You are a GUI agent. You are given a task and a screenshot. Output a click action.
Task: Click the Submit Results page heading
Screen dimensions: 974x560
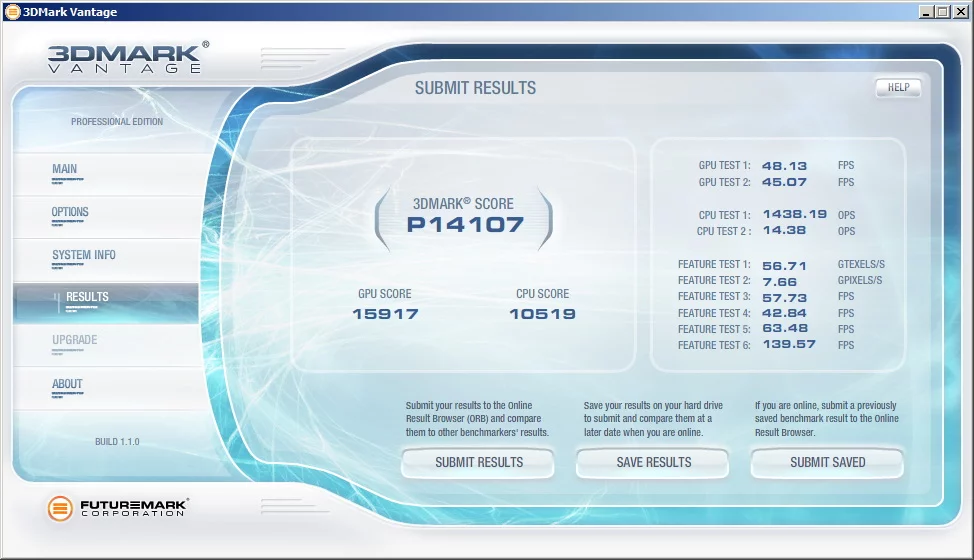(x=475, y=88)
